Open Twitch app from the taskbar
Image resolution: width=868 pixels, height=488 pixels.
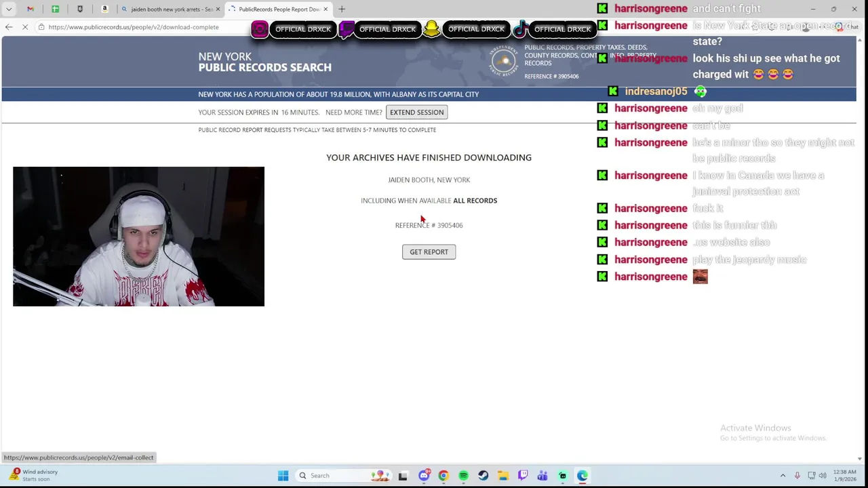pyautogui.click(x=523, y=476)
